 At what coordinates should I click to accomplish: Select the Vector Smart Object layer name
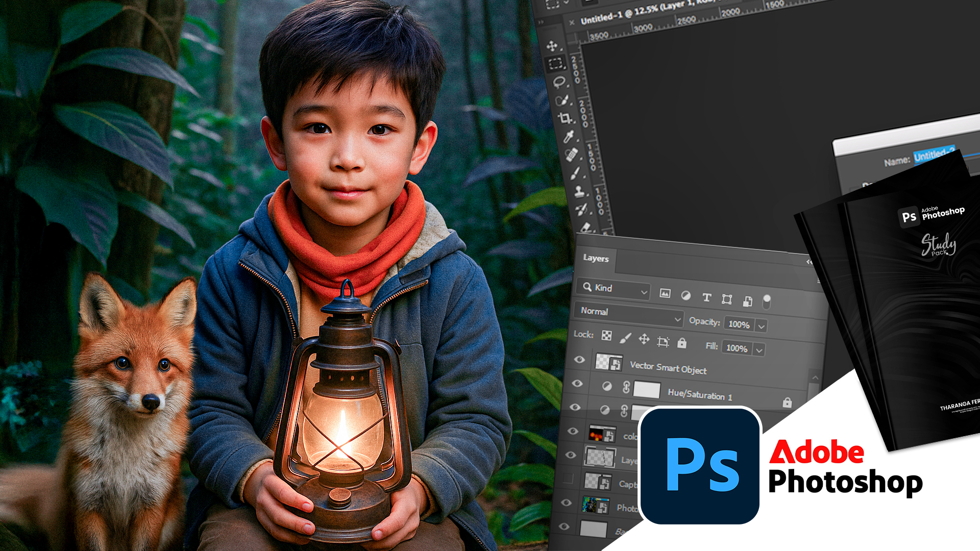coord(668,368)
